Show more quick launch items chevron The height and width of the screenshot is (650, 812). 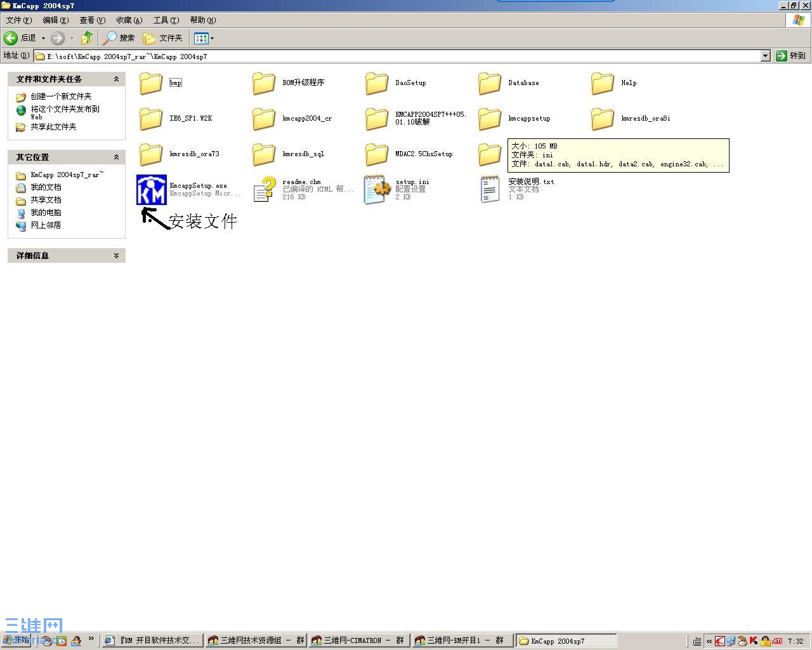pos(91,639)
